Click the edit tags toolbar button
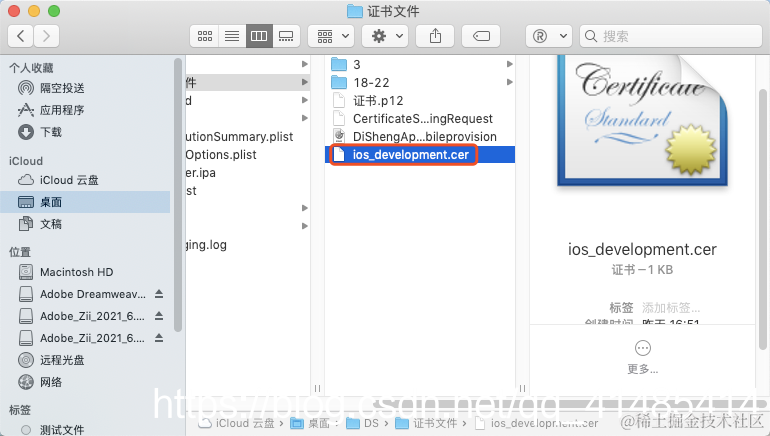This screenshot has width=770, height=436. [x=481, y=36]
